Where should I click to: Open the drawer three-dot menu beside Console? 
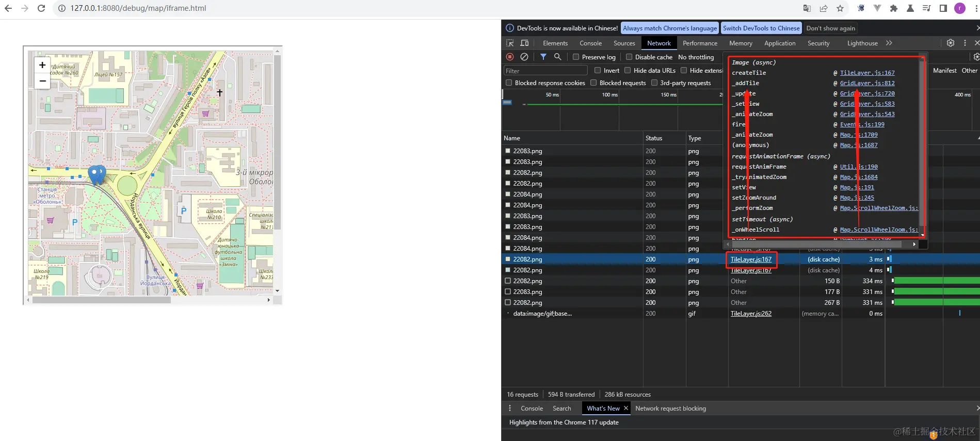[x=510, y=409]
